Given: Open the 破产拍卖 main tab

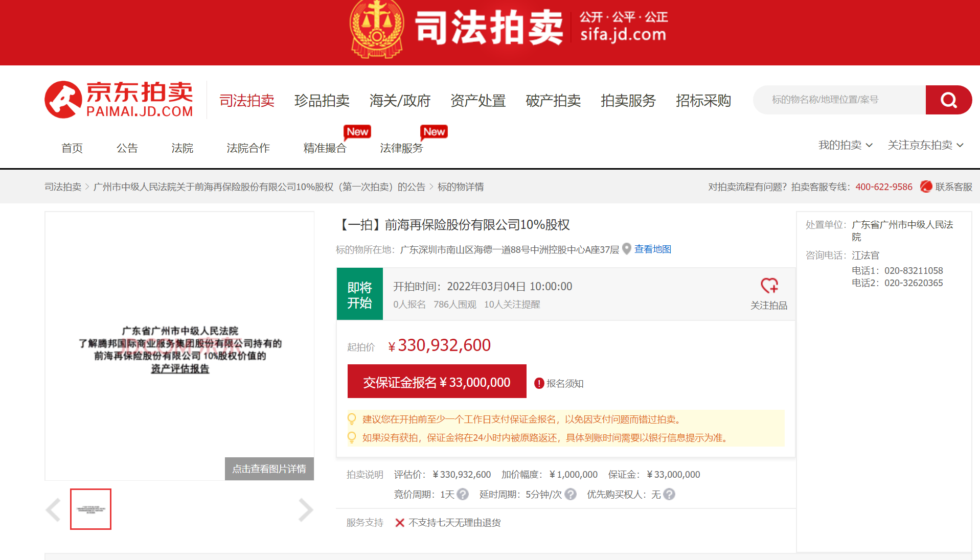Looking at the screenshot, I should [553, 101].
